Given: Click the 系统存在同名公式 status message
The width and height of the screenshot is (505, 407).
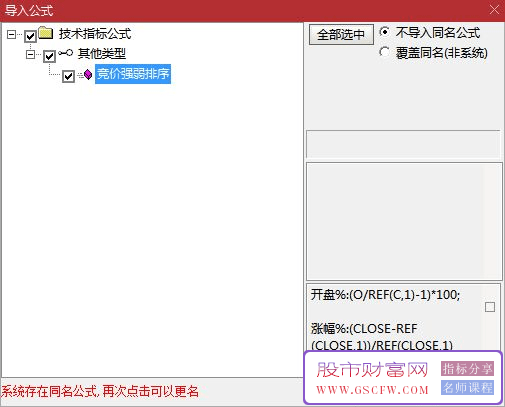Looking at the screenshot, I should pyautogui.click(x=100, y=391).
